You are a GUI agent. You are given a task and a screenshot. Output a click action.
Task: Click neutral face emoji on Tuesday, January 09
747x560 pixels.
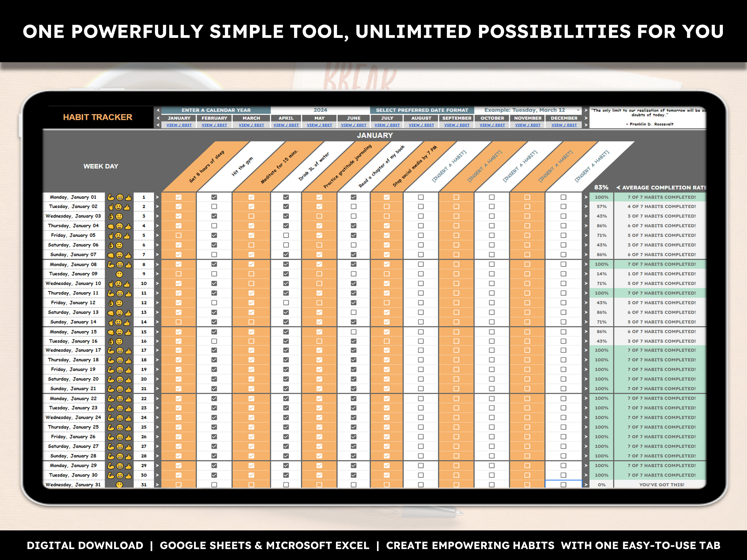coord(119,274)
